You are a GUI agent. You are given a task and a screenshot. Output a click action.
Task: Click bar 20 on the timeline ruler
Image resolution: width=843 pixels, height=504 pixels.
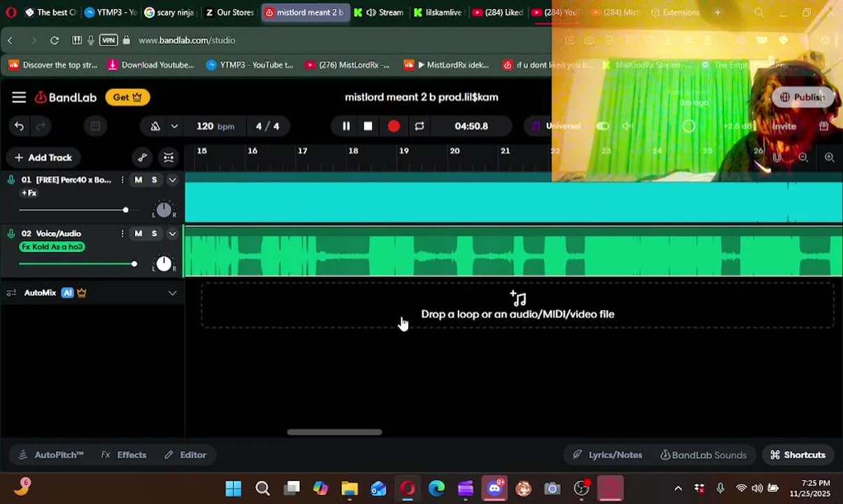coord(454,151)
